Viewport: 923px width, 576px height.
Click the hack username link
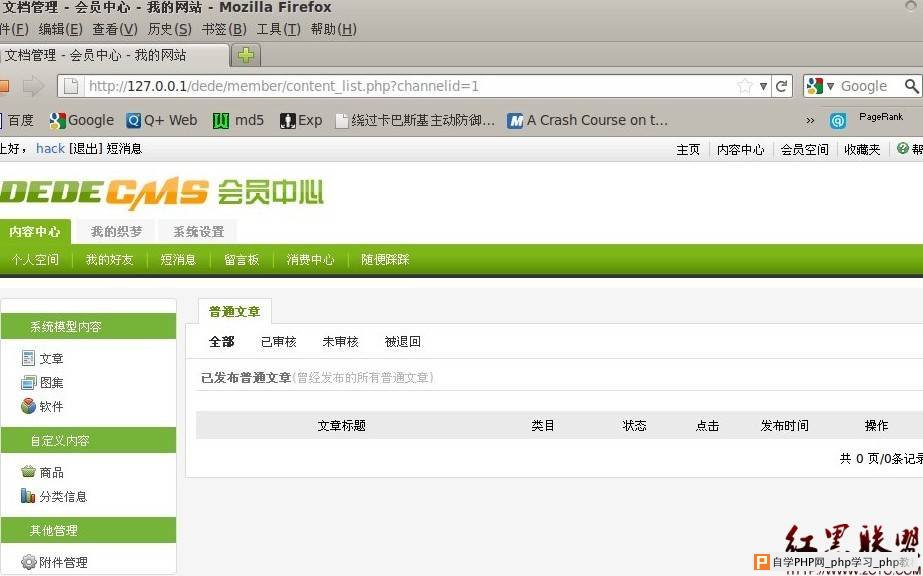(x=50, y=149)
